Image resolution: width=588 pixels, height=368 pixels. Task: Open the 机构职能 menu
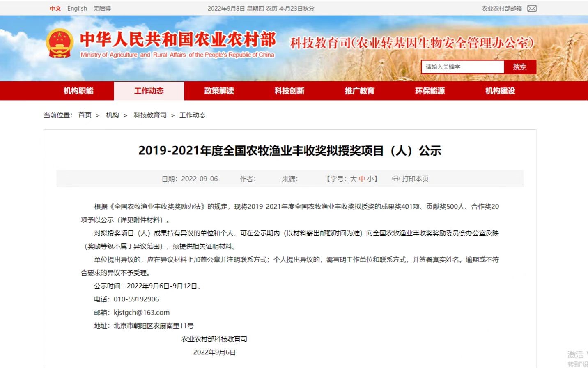tap(78, 91)
